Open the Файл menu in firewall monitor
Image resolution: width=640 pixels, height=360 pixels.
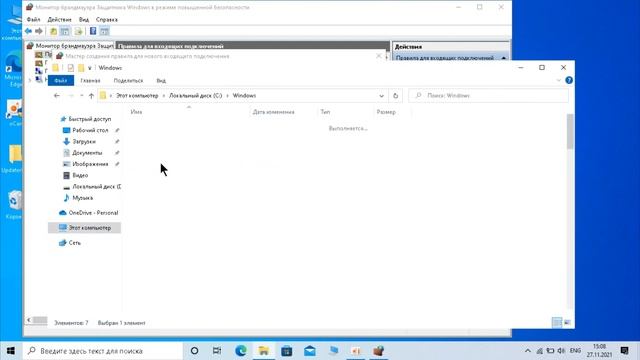coord(33,20)
